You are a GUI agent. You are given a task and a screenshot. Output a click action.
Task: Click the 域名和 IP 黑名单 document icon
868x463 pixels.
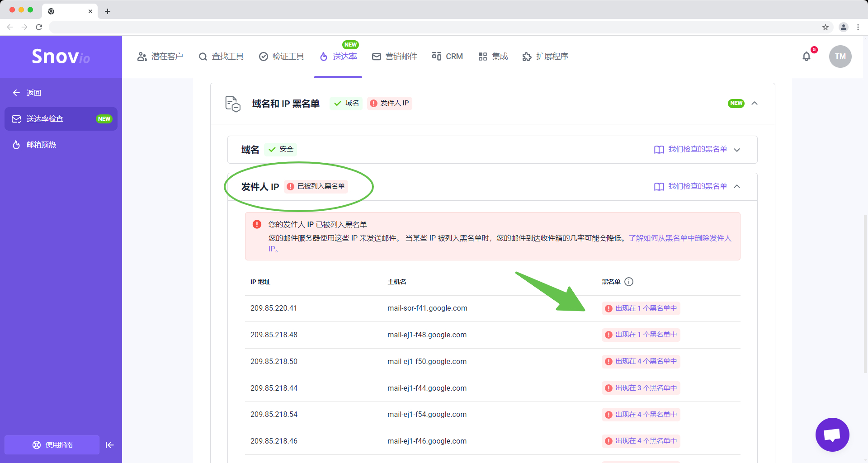[233, 104]
